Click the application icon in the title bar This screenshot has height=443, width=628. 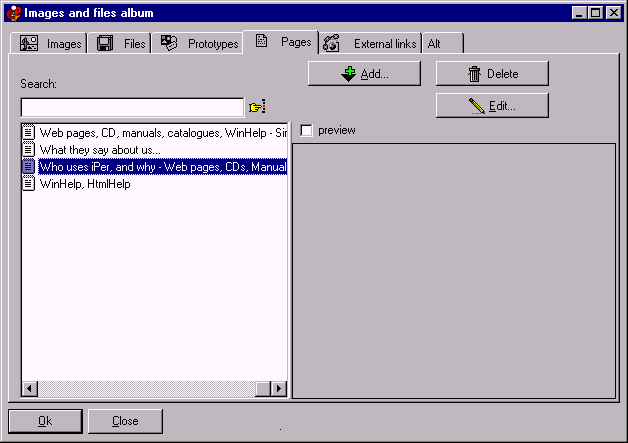tap(13, 12)
